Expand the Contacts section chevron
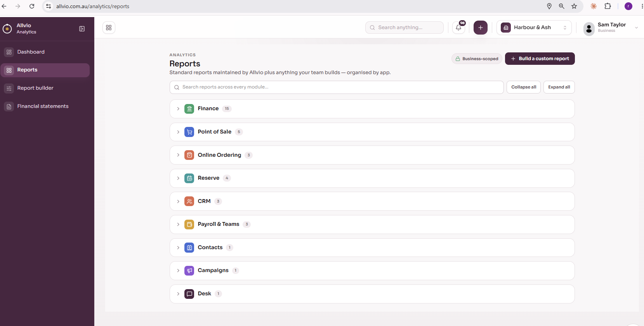The width and height of the screenshot is (644, 326). click(178, 248)
